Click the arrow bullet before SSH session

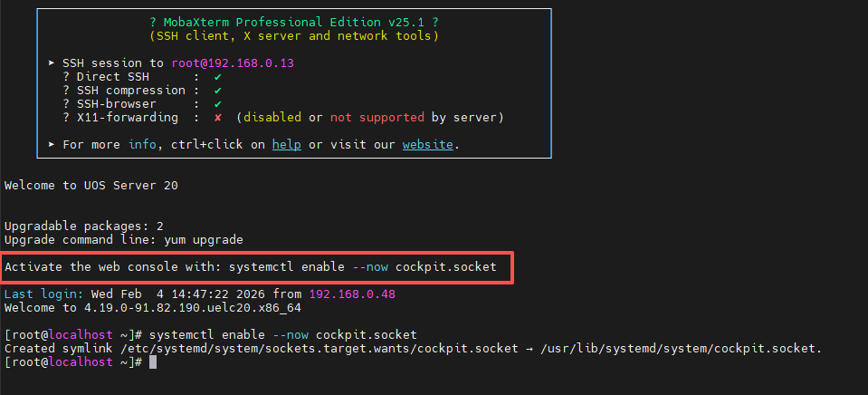pos(52,63)
